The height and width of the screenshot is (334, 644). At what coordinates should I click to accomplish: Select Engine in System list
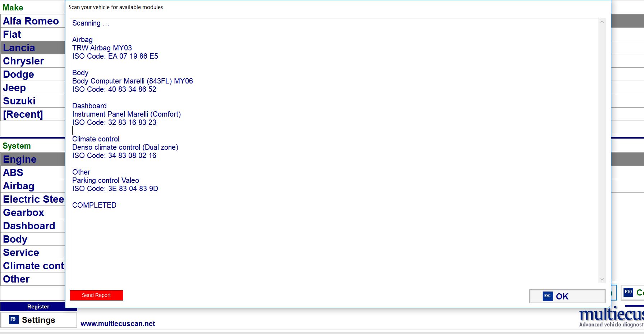tap(33, 159)
